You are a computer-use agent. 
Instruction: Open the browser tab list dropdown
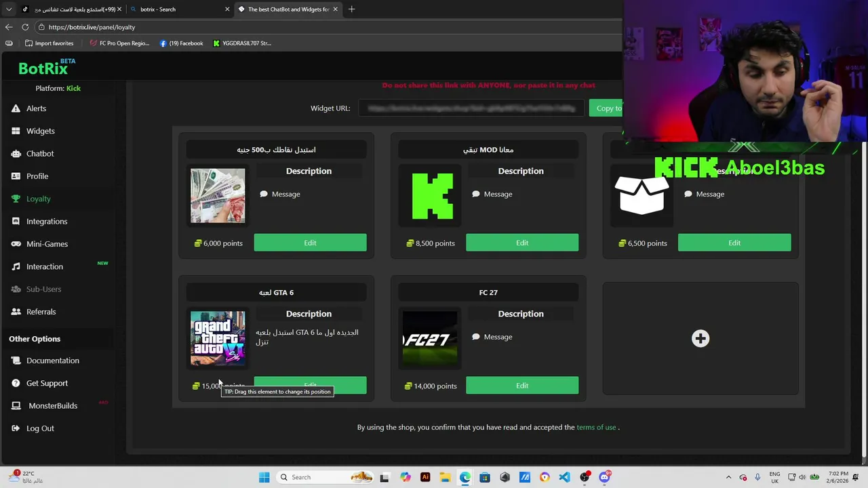point(9,9)
